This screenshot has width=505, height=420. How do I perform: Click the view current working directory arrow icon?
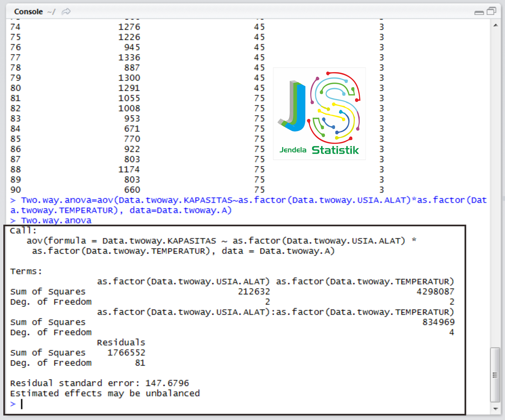(66, 12)
